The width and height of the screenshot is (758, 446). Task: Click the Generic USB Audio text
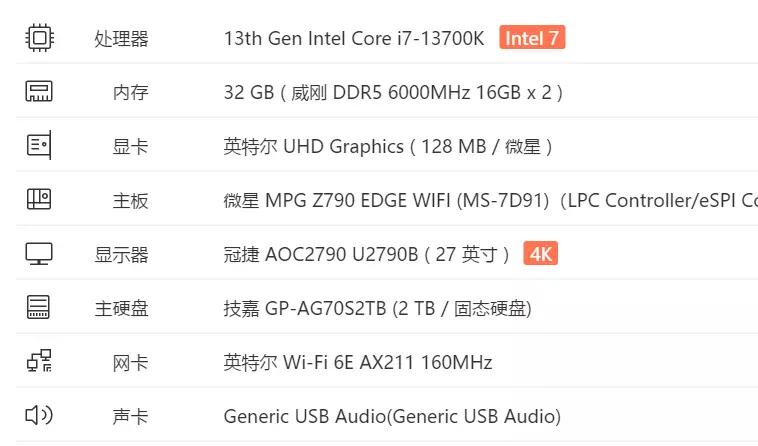[392, 416]
